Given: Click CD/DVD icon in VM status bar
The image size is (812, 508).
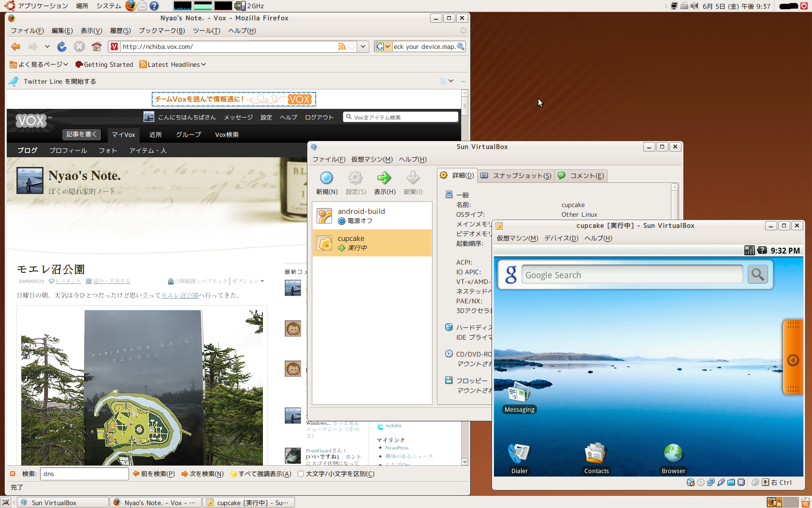Looking at the screenshot, I should tap(700, 482).
